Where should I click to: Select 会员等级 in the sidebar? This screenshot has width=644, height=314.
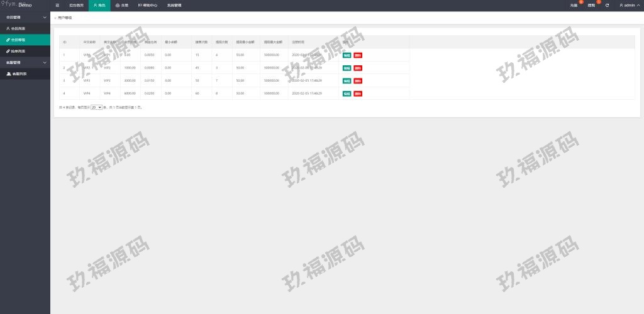coord(18,40)
